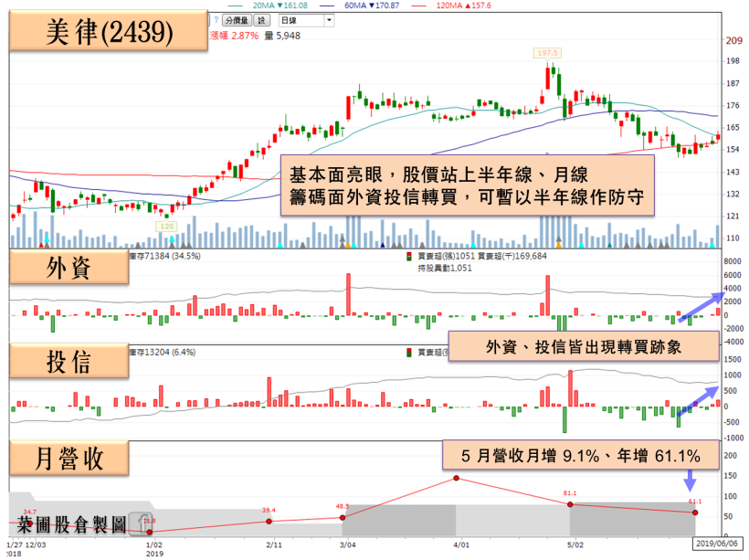The width and height of the screenshot is (749, 560).
Task: Click the tall red trust-buy bar near 5/02
Action: pos(570,388)
